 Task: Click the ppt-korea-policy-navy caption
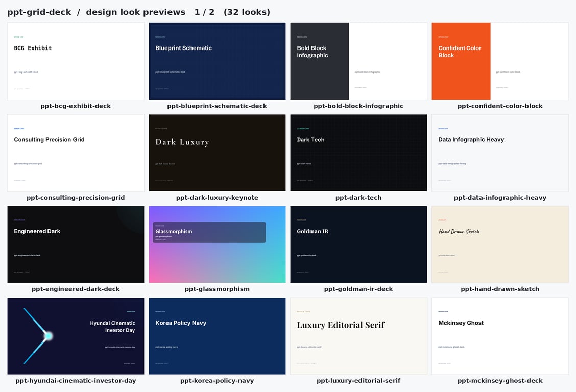(217, 381)
